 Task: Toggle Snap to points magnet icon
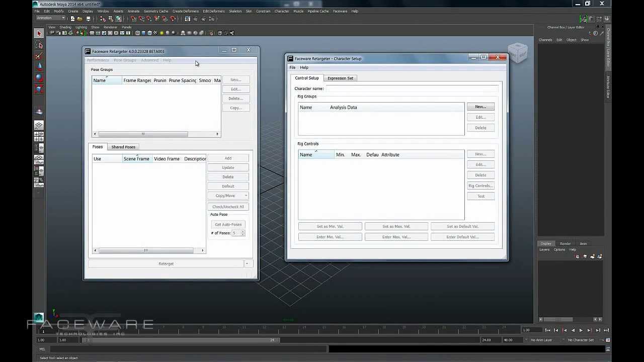(x=149, y=19)
